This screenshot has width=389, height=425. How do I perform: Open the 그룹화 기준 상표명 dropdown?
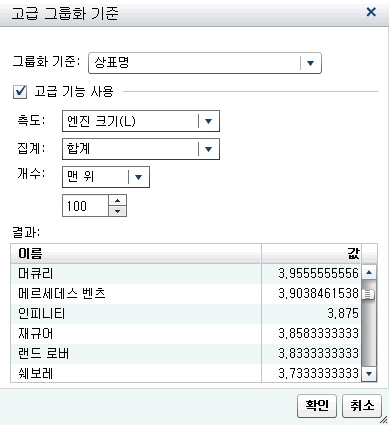[x=205, y=63]
